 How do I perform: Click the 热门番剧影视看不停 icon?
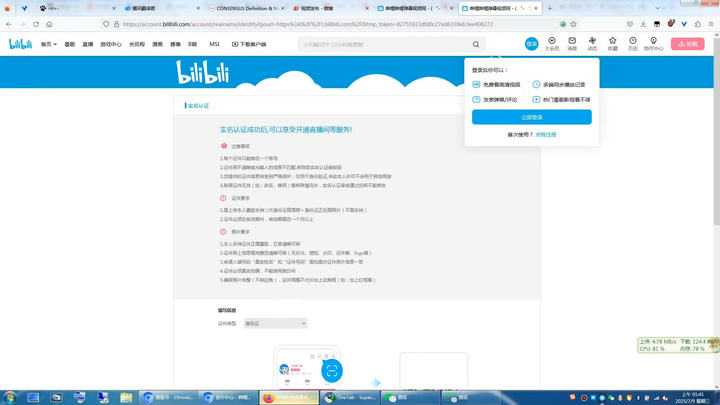pos(536,99)
